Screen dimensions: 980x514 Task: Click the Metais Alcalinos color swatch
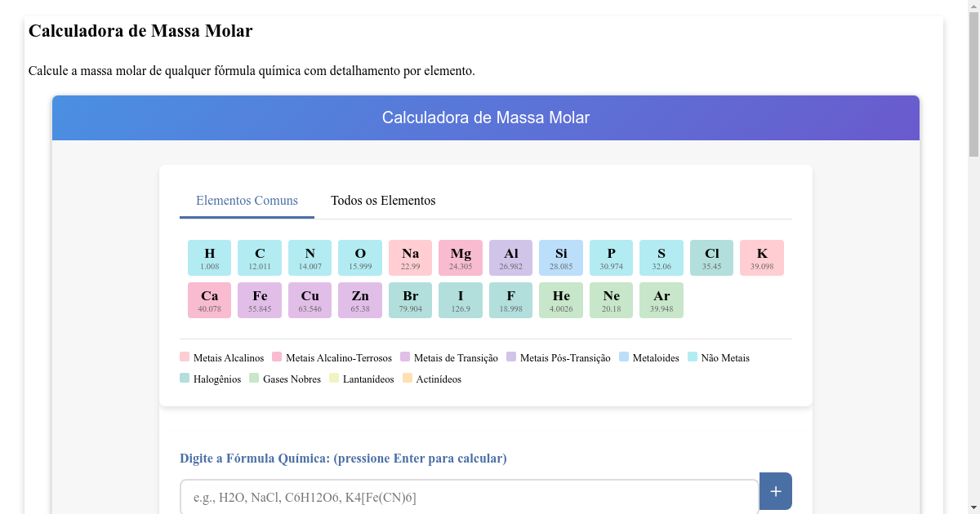tap(185, 357)
